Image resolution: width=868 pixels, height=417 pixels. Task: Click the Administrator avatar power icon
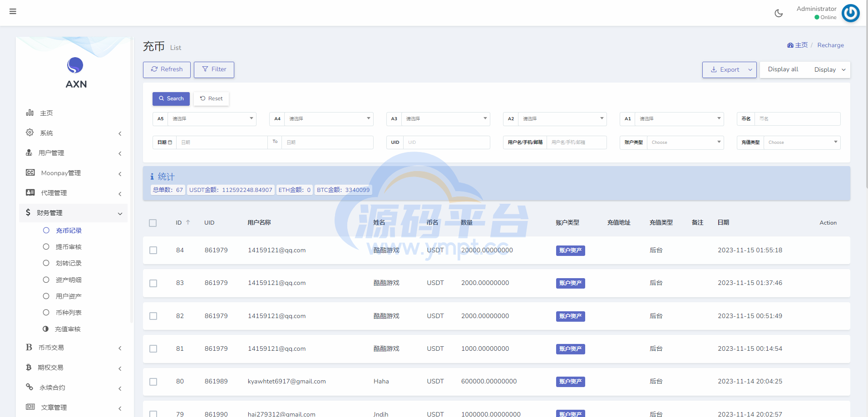coord(850,13)
